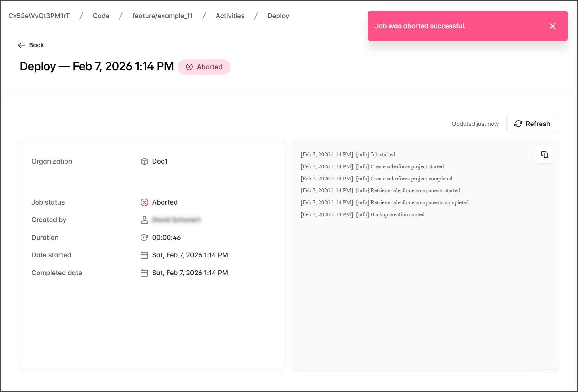Click the Aborted status badge in header

click(204, 67)
